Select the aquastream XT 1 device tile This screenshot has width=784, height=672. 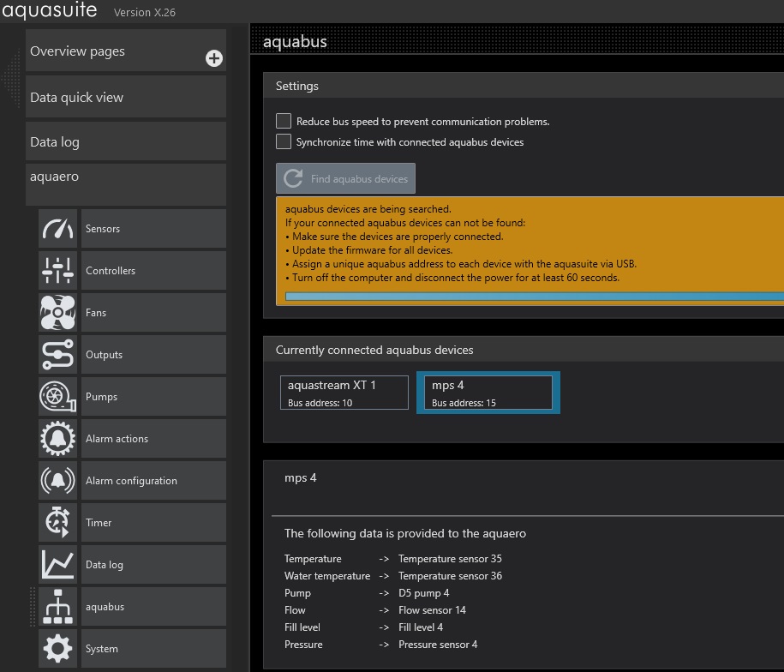(344, 393)
